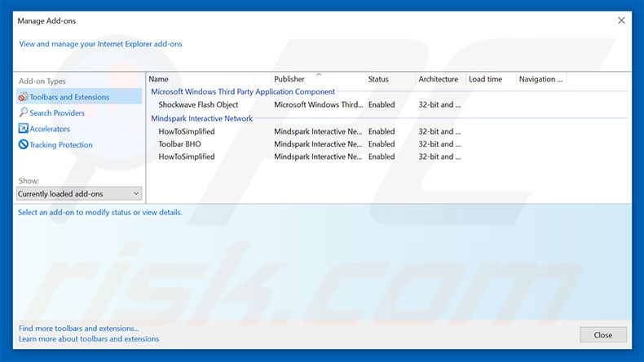Click the Search Providers magnifier icon

(23, 113)
